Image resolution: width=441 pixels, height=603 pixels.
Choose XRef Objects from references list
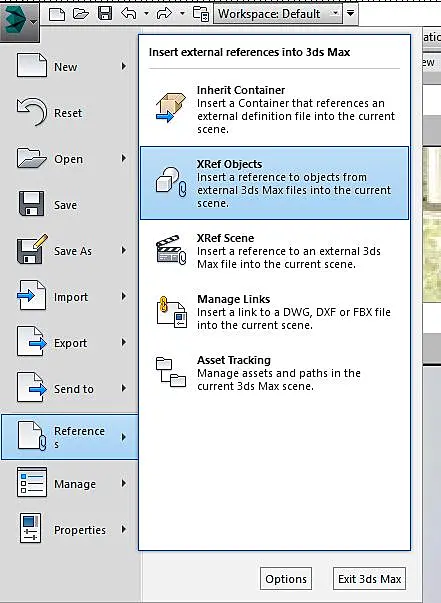pos(275,183)
